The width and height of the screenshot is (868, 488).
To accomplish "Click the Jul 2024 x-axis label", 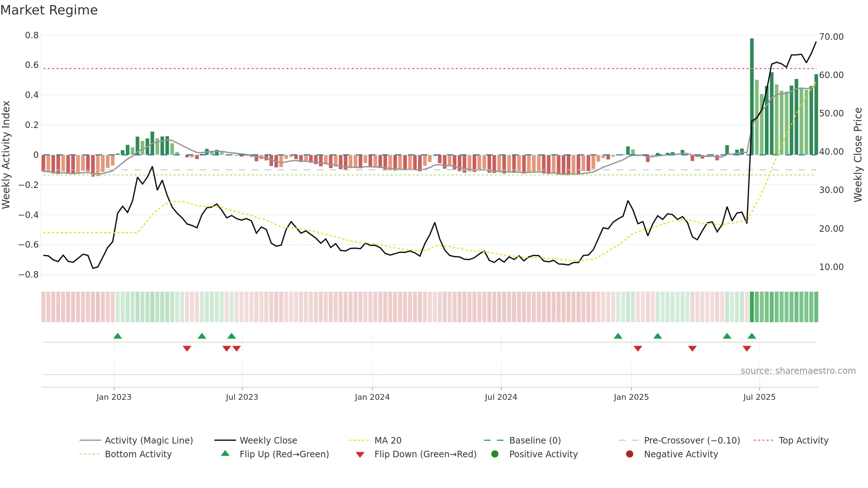I will tap(501, 397).
